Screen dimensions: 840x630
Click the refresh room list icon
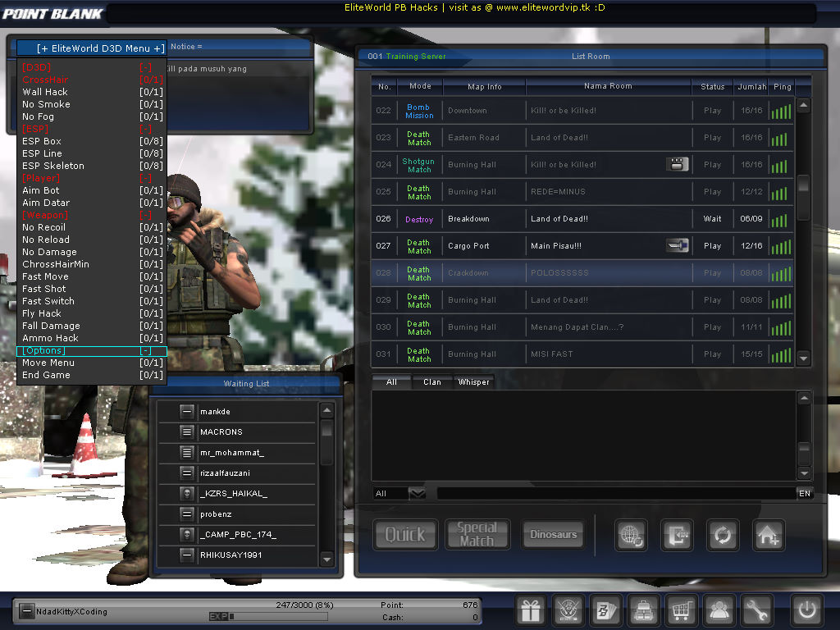(x=722, y=534)
